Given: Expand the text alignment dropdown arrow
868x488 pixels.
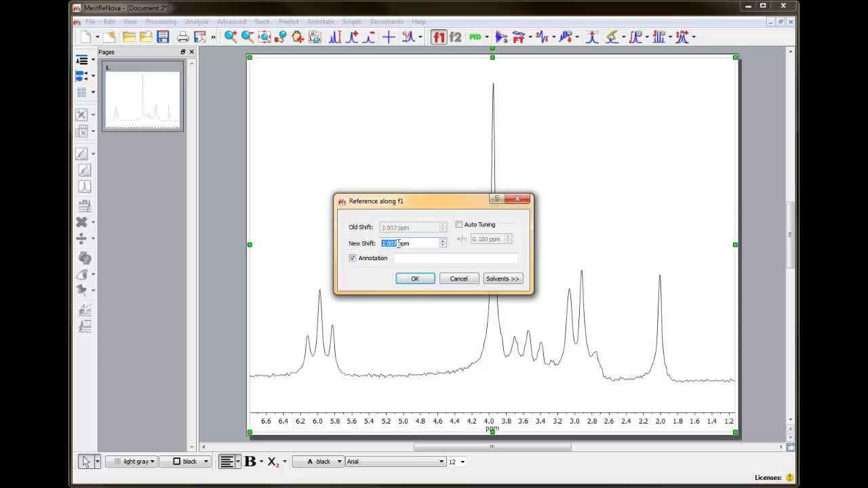Looking at the screenshot, I should pyautogui.click(x=238, y=462).
